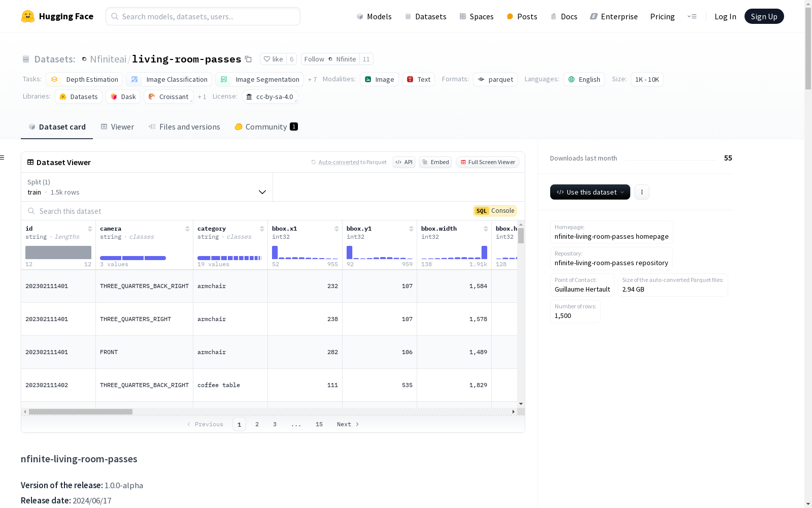Open the Full Screen Viewer
This screenshot has height=508, width=812.
488,162
